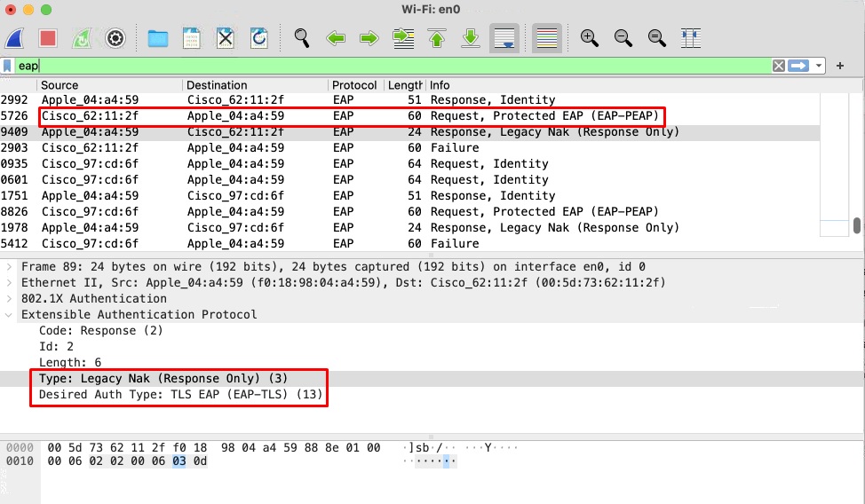The height and width of the screenshot is (504, 865).
Task: Click the shark fin start capture icon
Action: [x=15, y=38]
